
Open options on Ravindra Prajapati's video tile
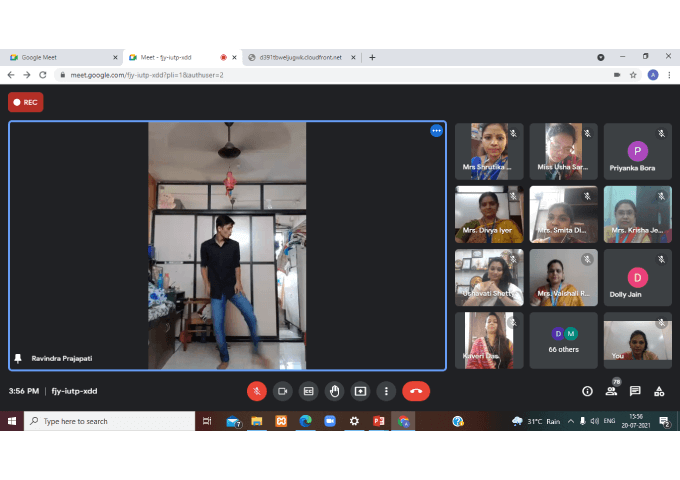436,131
